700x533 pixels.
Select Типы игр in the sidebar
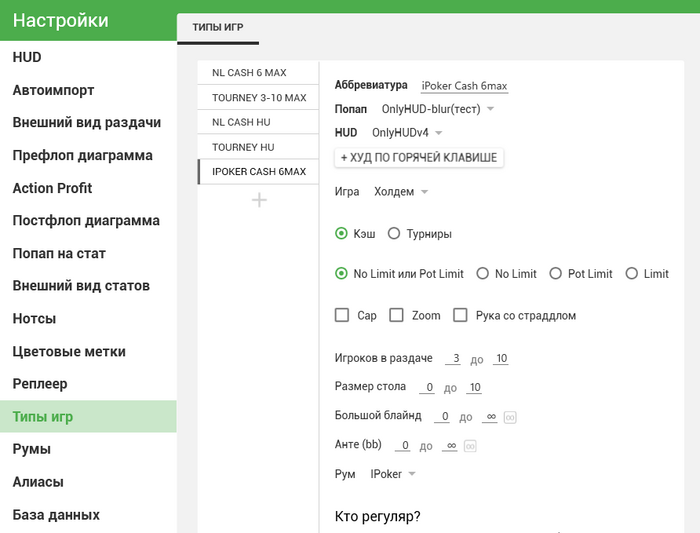(x=88, y=416)
